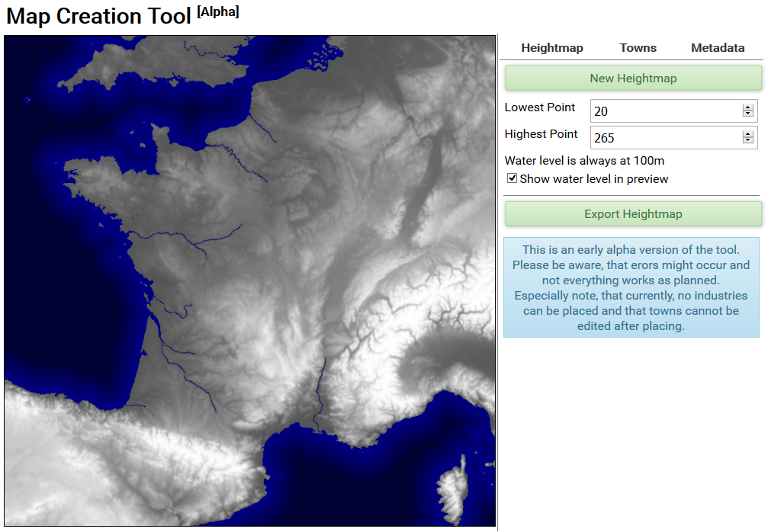
Task: Switch to the Heightmap tab
Action: [551, 48]
